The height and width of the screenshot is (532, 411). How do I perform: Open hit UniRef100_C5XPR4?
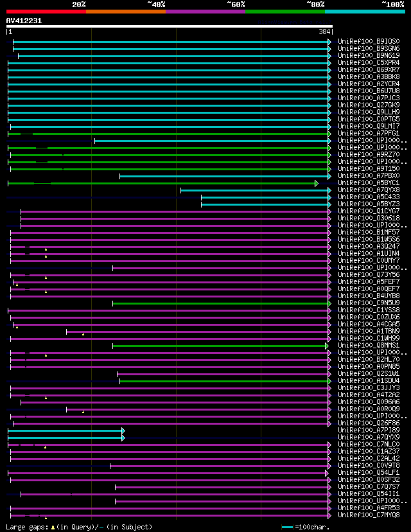coord(369,62)
